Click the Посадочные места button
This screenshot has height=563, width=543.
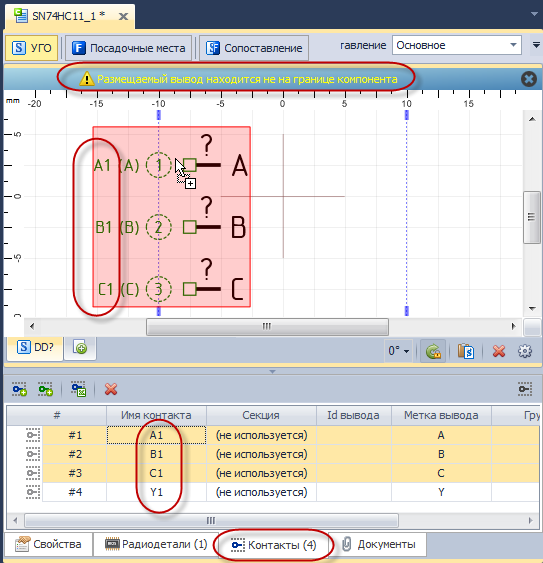point(129,48)
